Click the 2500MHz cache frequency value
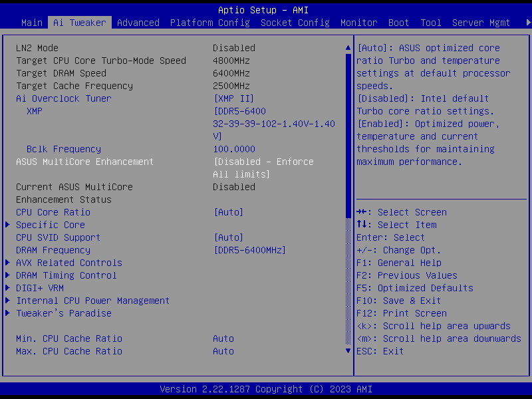The width and height of the screenshot is (532, 399). click(x=231, y=86)
